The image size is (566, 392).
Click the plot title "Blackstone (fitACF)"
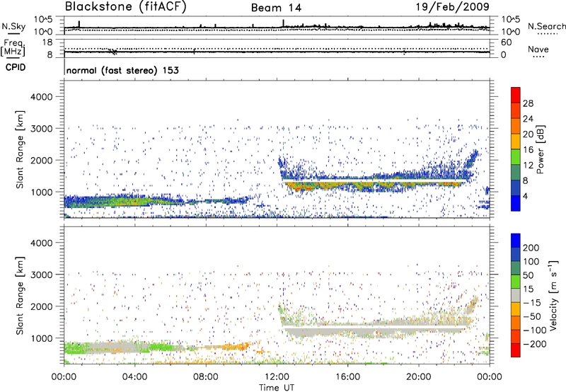point(125,7)
